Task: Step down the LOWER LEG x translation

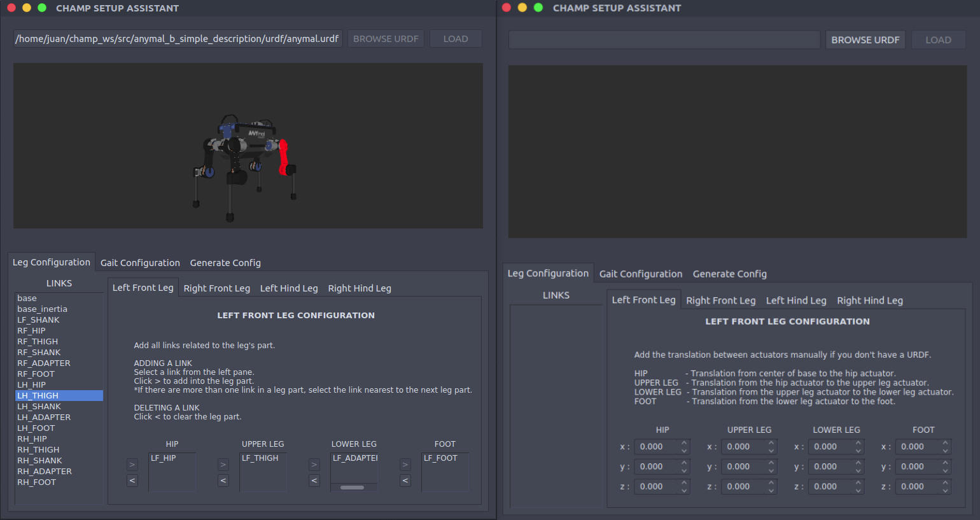Action: (858, 451)
